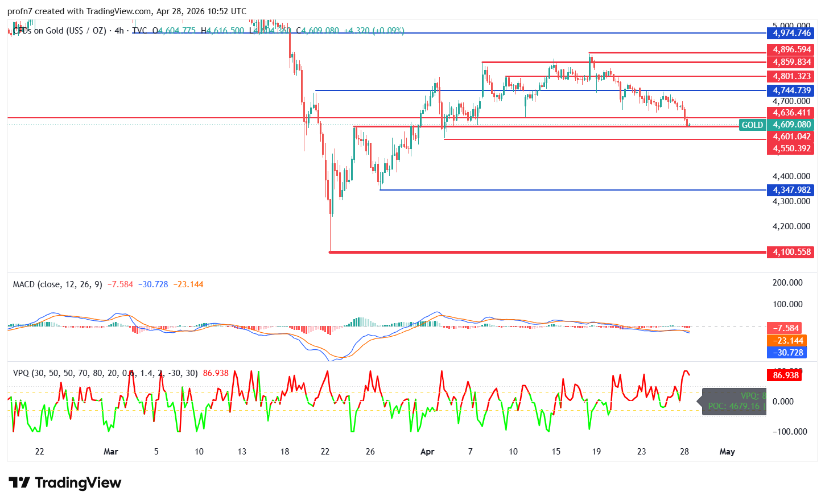Select the blue 4,347.982 support label
This screenshot has width=825, height=504.
(x=791, y=190)
